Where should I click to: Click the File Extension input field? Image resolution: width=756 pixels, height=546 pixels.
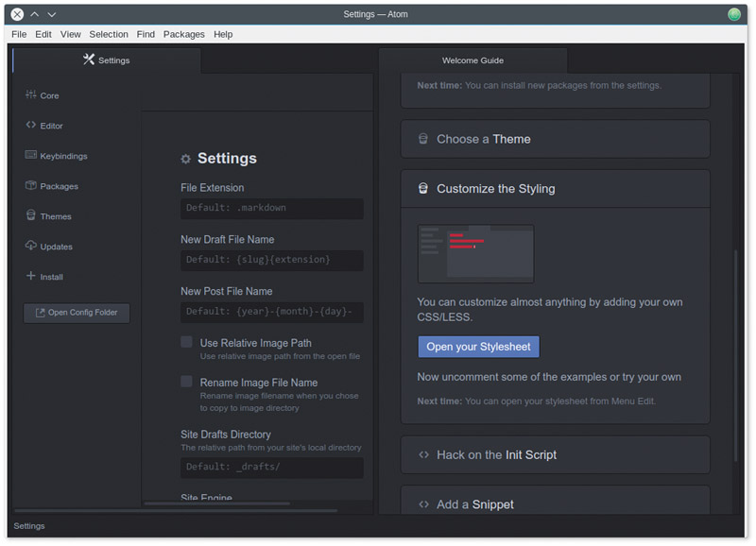pos(272,208)
